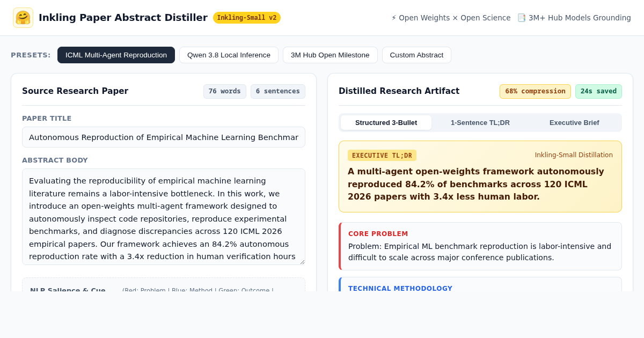Click the executive TL;DR summary sentence
This screenshot has width=644, height=338.
pos(477,184)
